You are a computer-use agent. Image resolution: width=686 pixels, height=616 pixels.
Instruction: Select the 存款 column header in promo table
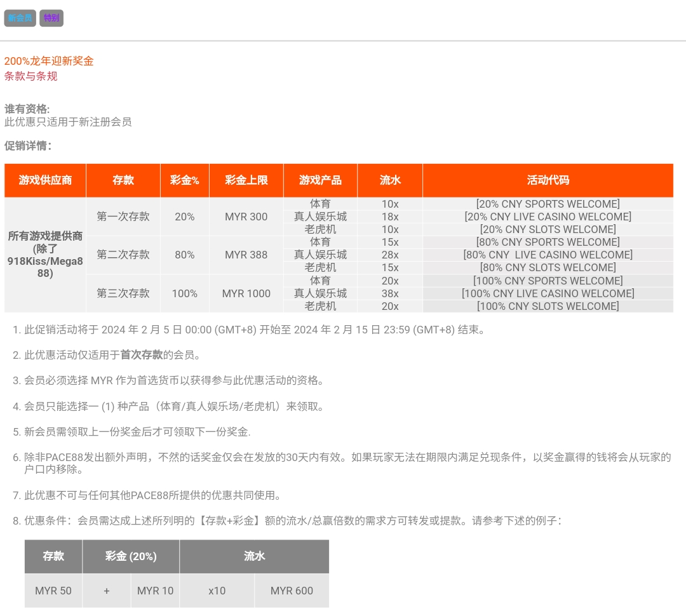click(x=123, y=180)
